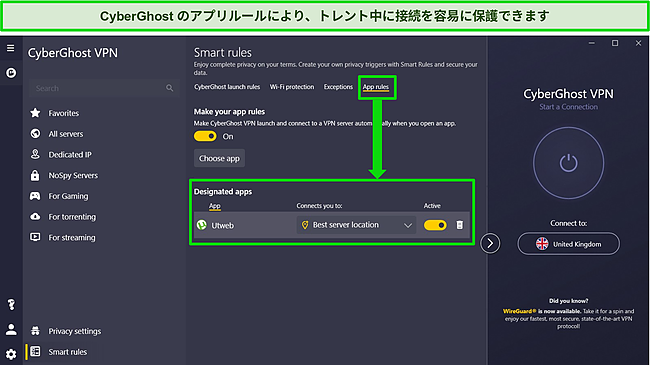
Task: Click the Dedicated IP pin icon
Action: pyautogui.click(x=36, y=154)
